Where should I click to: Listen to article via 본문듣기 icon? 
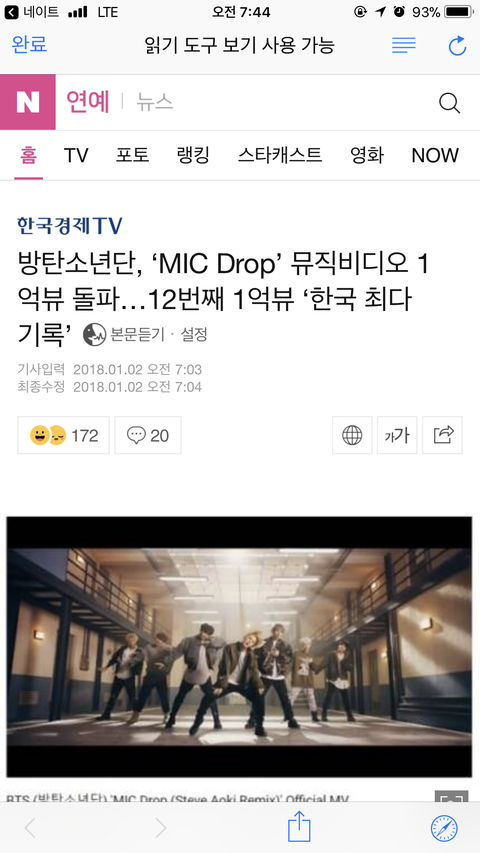click(x=124, y=334)
